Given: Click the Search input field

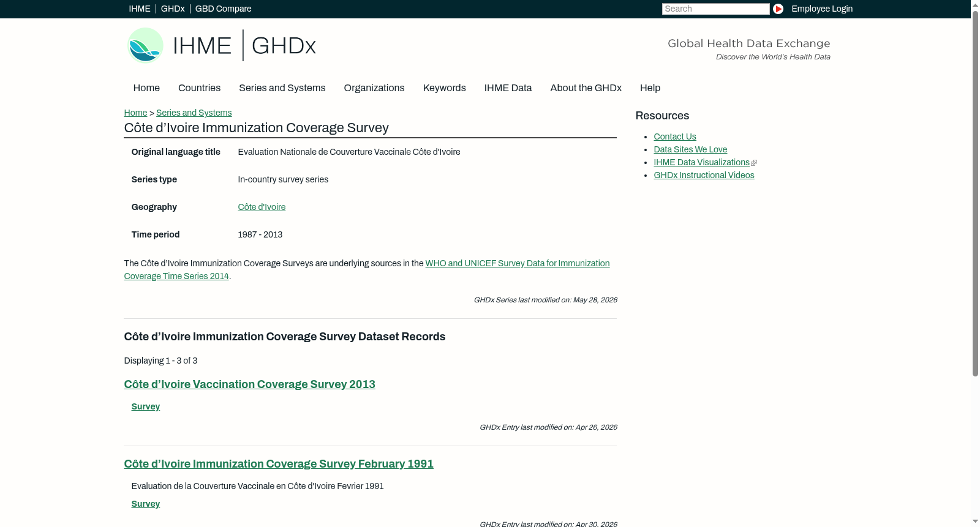Looking at the screenshot, I should coord(715,9).
